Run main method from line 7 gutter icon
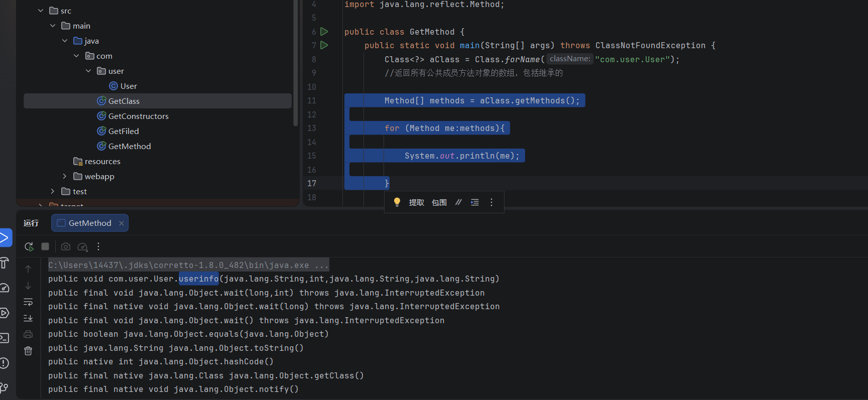The width and height of the screenshot is (868, 400). click(x=324, y=45)
